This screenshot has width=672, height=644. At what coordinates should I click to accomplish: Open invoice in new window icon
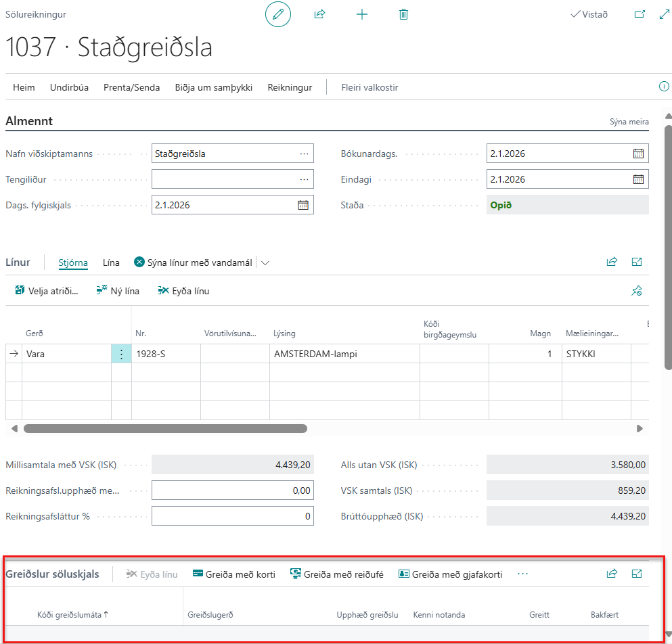(x=640, y=14)
